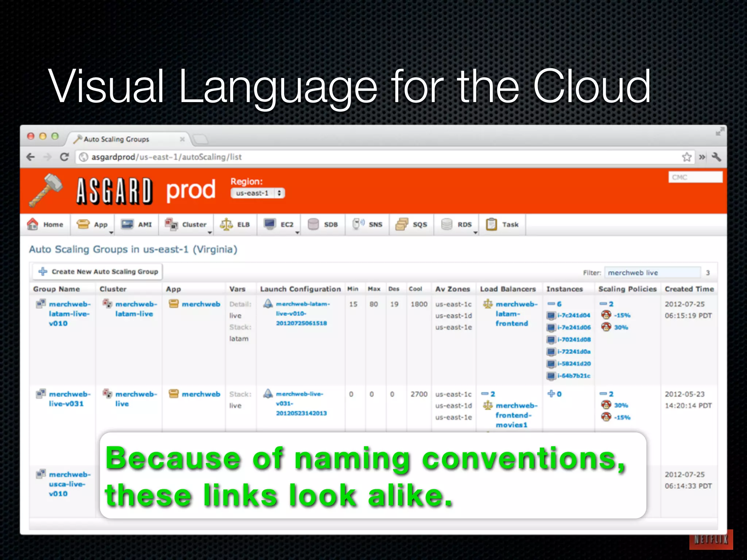Open the Region us-east-1 selector
The height and width of the screenshot is (560, 747).
point(258,193)
